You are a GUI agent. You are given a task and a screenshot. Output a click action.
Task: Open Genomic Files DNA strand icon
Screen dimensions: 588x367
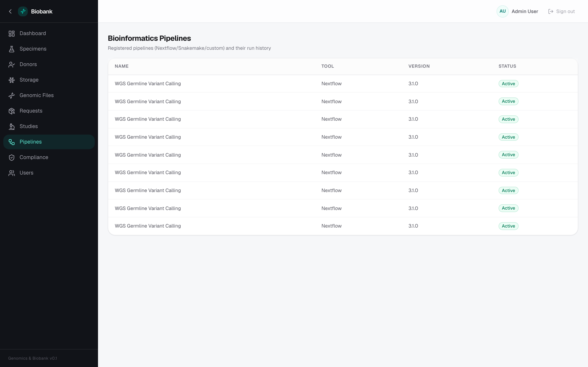(12, 96)
